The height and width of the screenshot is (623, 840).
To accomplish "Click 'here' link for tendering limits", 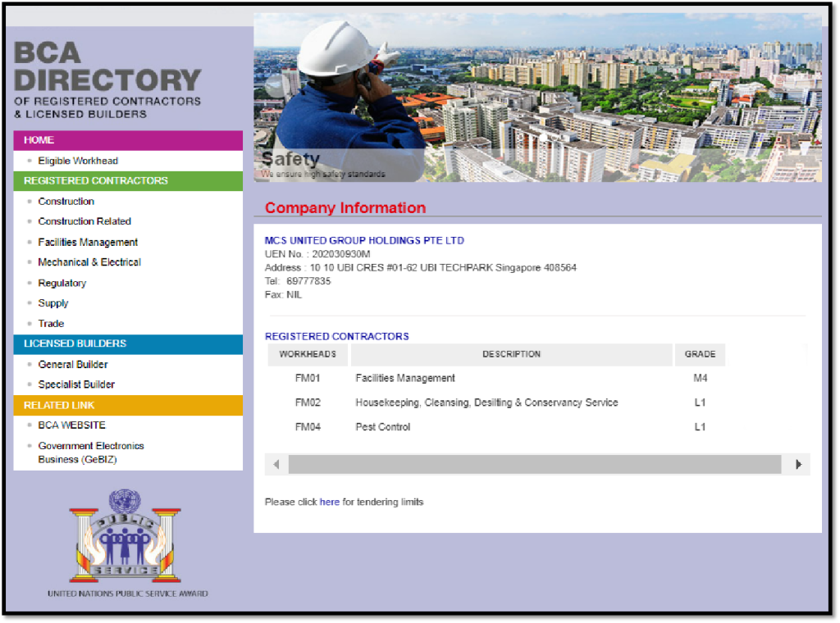I will coord(329,502).
